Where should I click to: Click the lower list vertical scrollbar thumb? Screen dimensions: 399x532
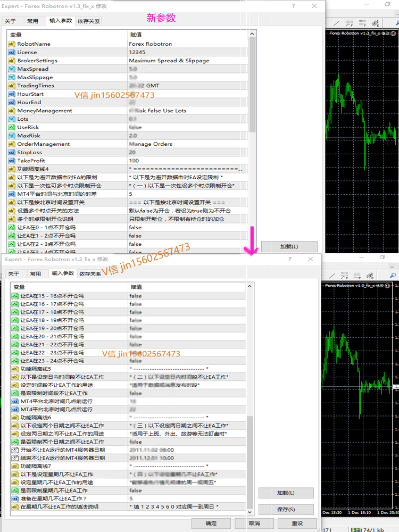250,462
